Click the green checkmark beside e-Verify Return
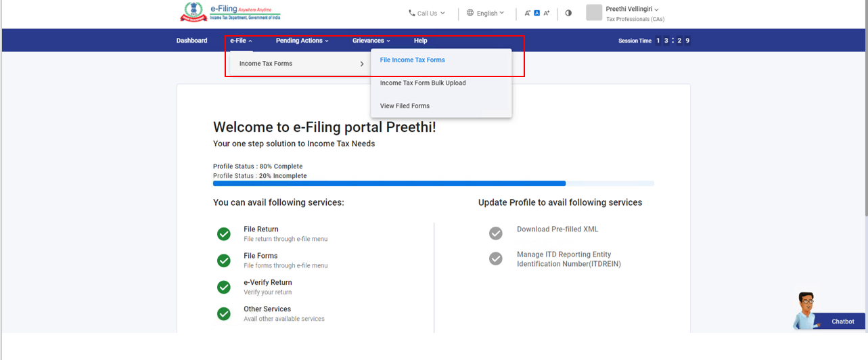 [224, 288]
